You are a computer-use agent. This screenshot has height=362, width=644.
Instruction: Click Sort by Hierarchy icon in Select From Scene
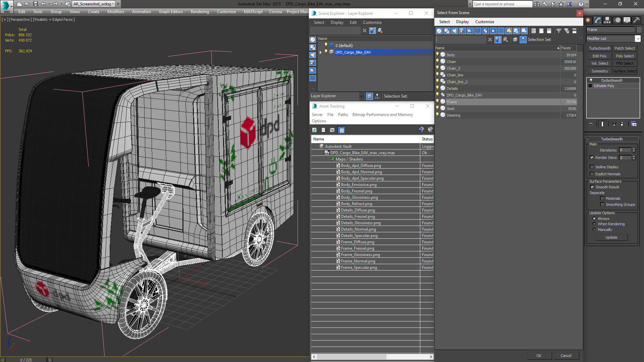[523, 40]
